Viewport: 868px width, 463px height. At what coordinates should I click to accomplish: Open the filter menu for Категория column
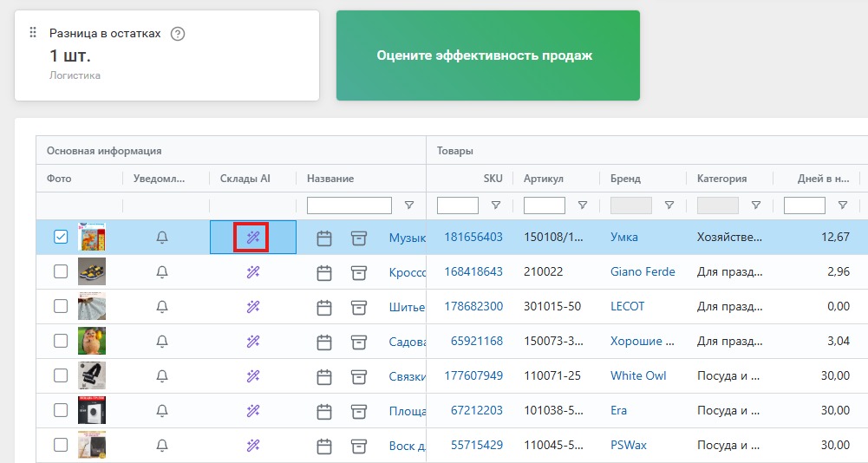click(755, 205)
